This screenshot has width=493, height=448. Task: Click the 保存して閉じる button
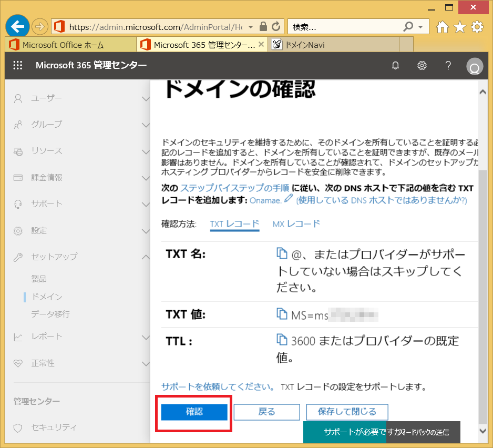click(x=347, y=412)
